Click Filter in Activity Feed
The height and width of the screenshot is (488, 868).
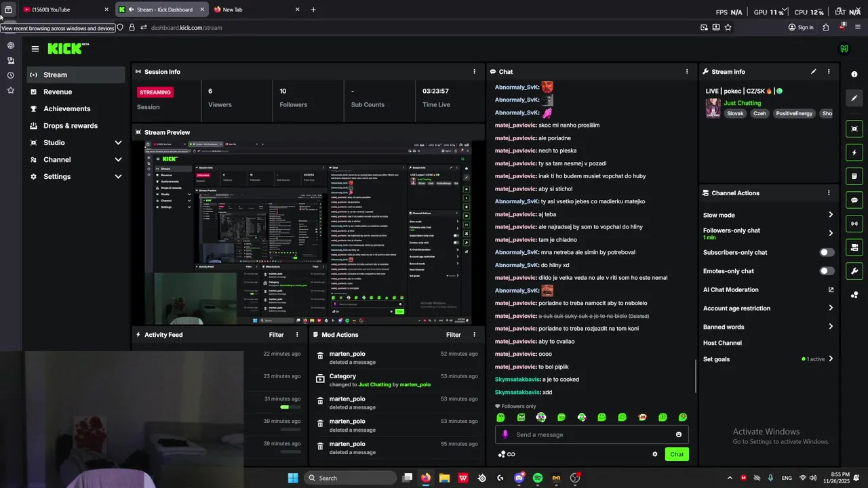pyautogui.click(x=276, y=334)
